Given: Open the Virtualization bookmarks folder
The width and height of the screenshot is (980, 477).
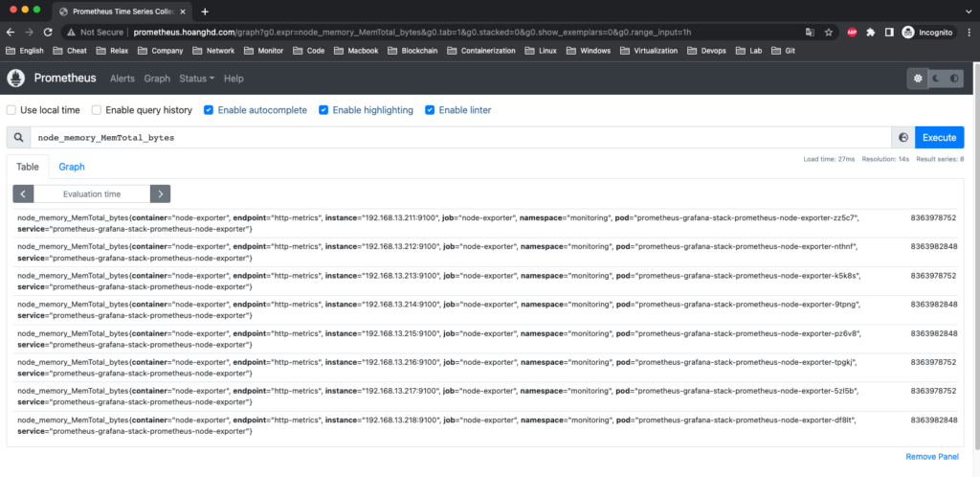Looking at the screenshot, I should pyautogui.click(x=649, y=51).
